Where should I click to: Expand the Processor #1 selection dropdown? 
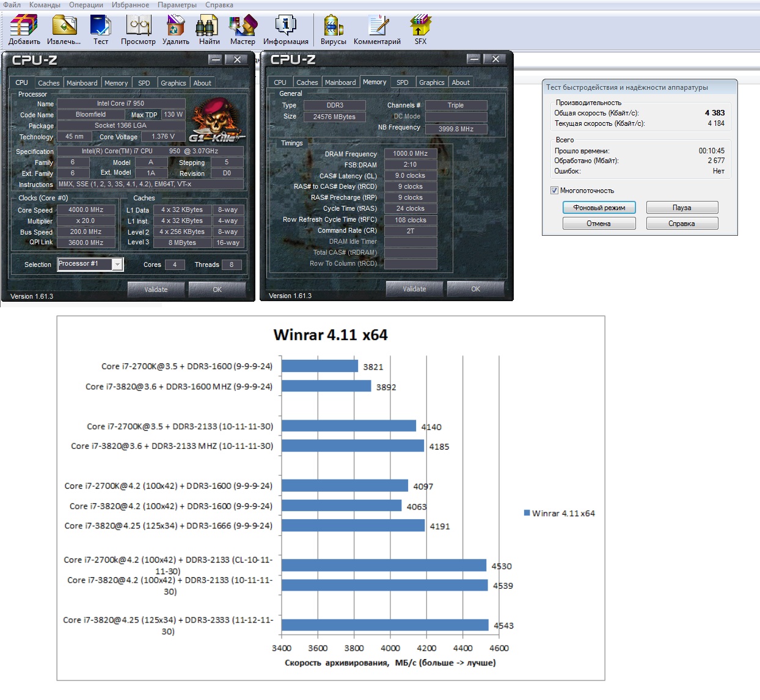[x=117, y=264]
